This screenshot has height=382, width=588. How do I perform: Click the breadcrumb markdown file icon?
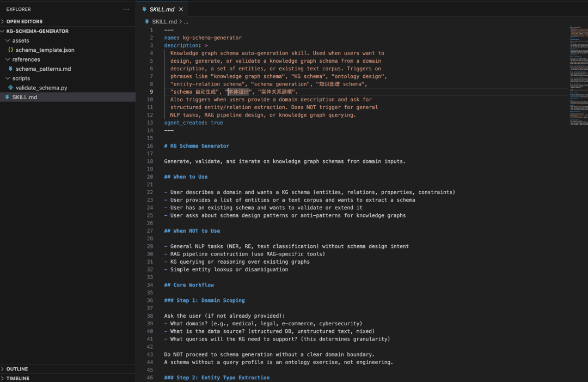(x=147, y=22)
